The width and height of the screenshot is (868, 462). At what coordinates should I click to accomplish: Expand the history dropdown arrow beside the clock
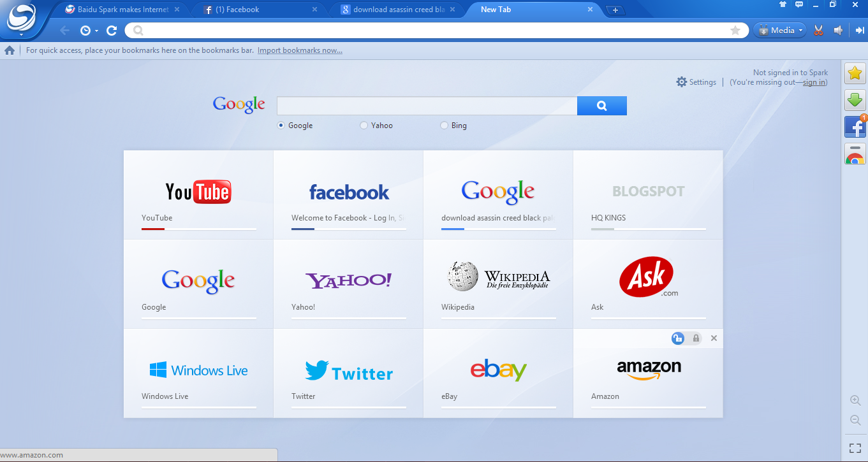pos(96,31)
